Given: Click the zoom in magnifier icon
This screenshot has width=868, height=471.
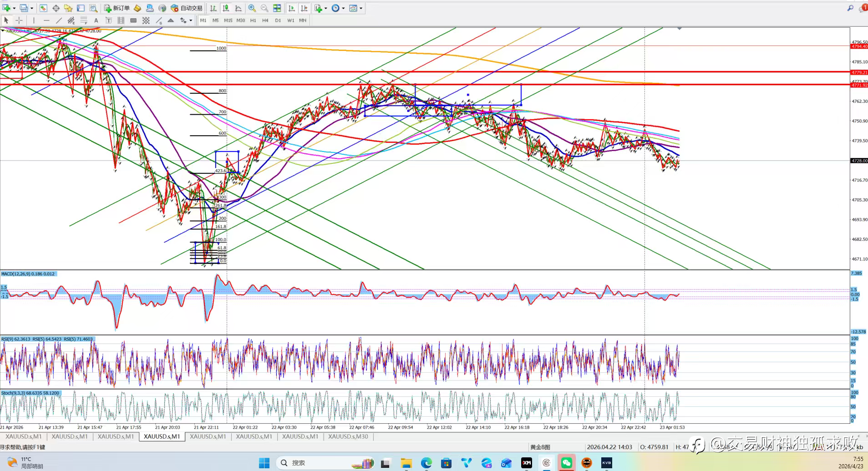Looking at the screenshot, I should 252,8.
